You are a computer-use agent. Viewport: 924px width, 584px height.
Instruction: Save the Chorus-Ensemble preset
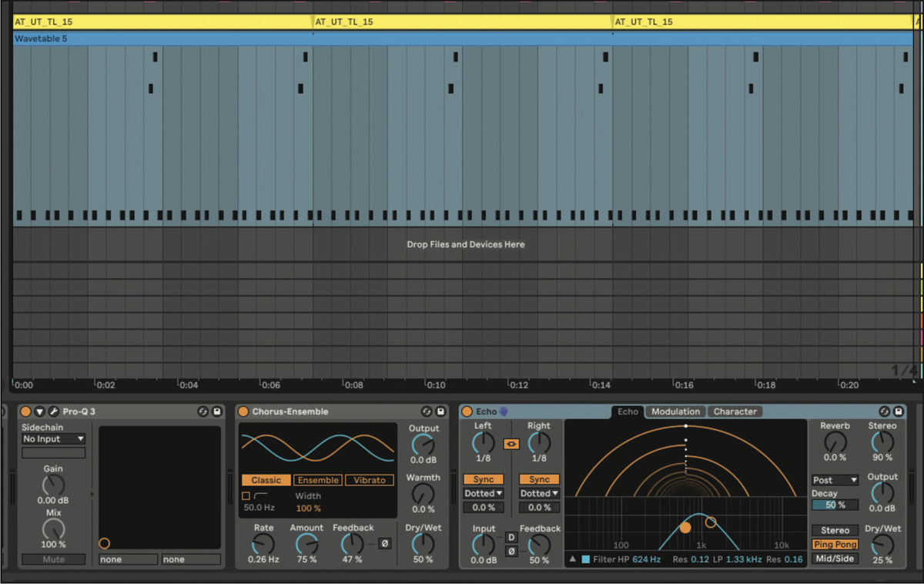(440, 411)
